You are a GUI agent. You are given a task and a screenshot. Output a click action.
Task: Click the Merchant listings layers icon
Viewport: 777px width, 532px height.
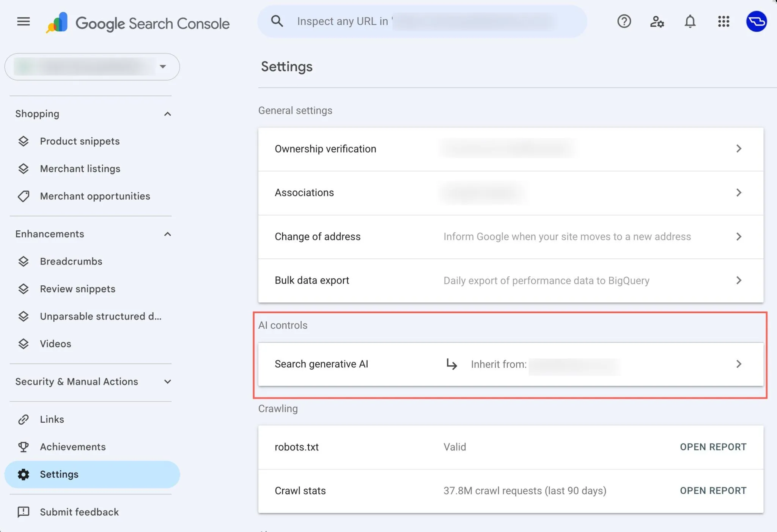[x=24, y=168]
